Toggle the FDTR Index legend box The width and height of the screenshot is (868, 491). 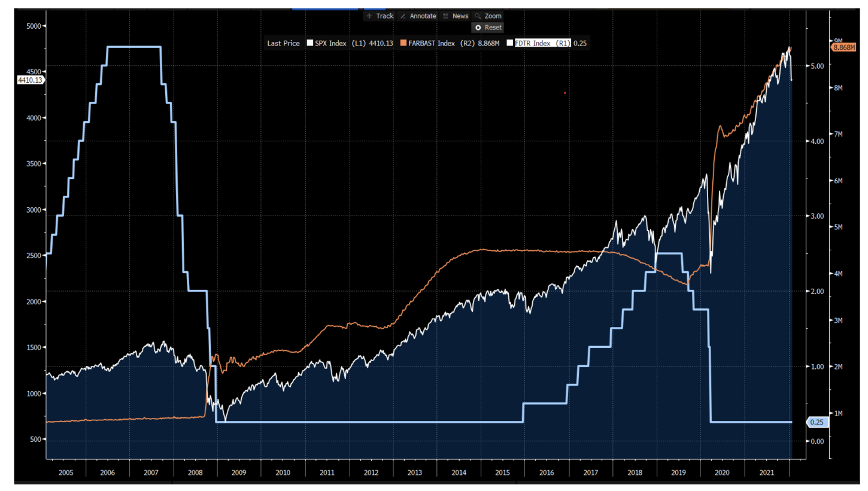coord(510,43)
